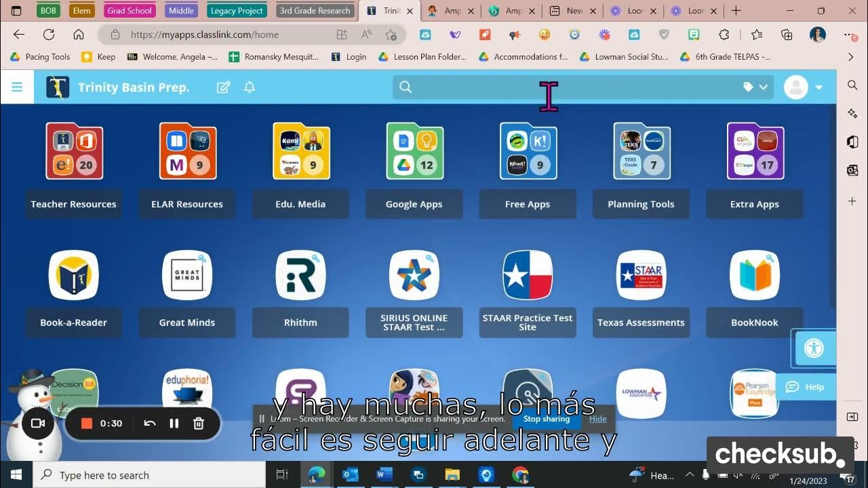Open the Extra Apps folder
Screen dimensions: 868x488
click(x=755, y=151)
